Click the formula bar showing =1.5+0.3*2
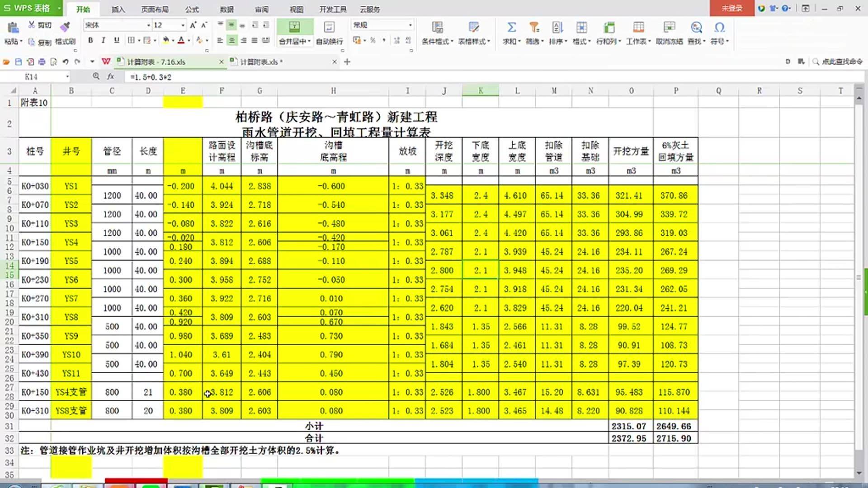 click(495, 77)
